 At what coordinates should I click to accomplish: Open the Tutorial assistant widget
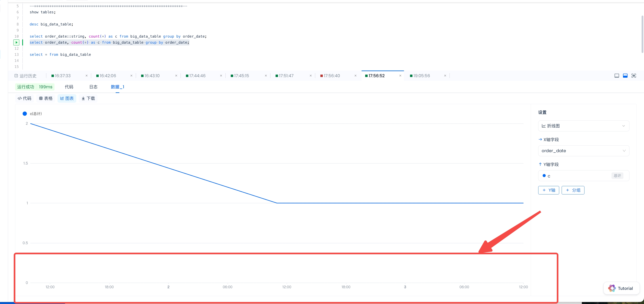coord(621,288)
